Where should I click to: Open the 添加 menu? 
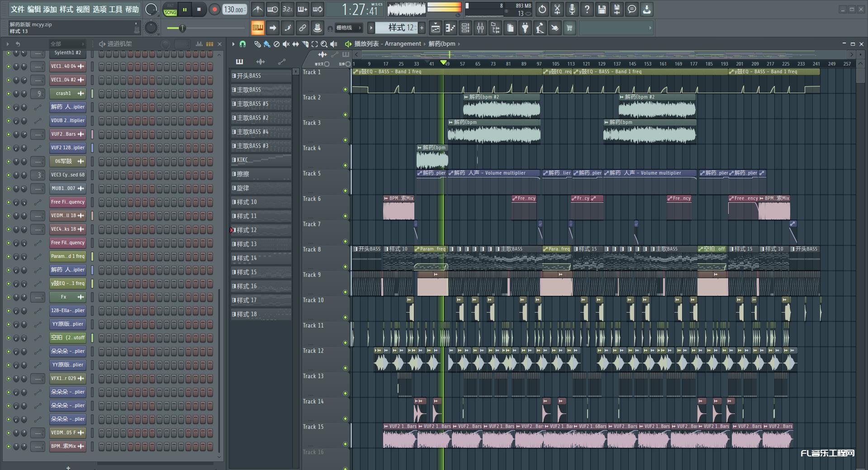(x=50, y=9)
